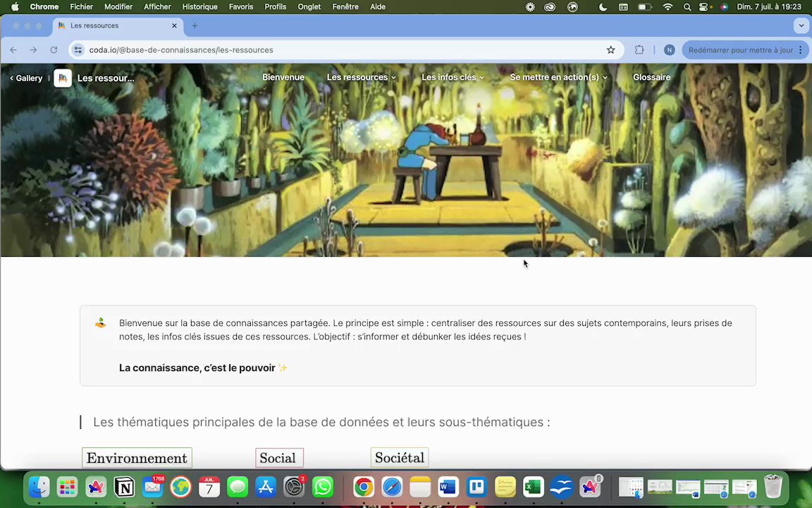Open the Afficher menu
This screenshot has width=812, height=508.
click(x=157, y=7)
